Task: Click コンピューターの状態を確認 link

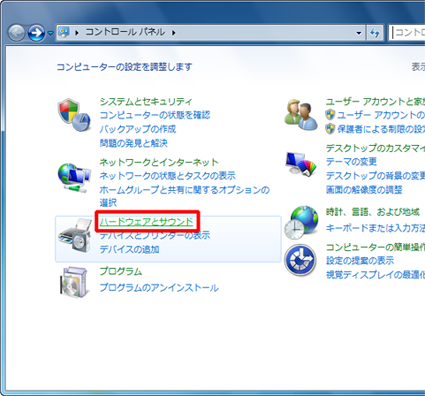Action: (155, 115)
